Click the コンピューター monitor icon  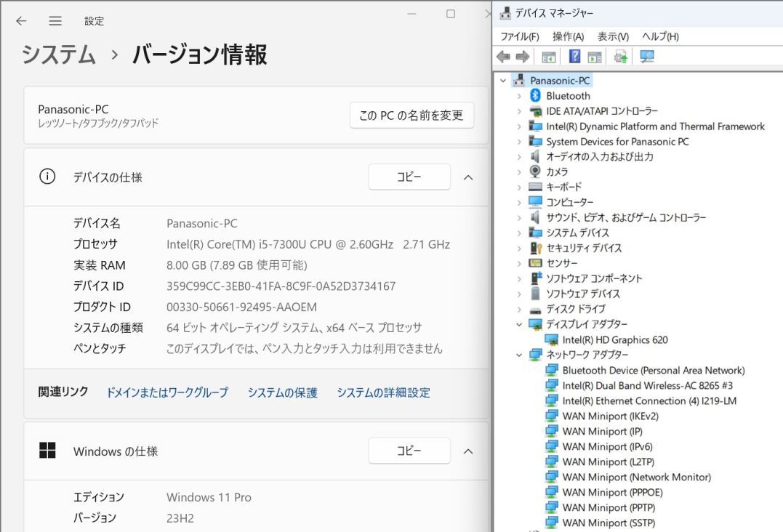coord(535,202)
